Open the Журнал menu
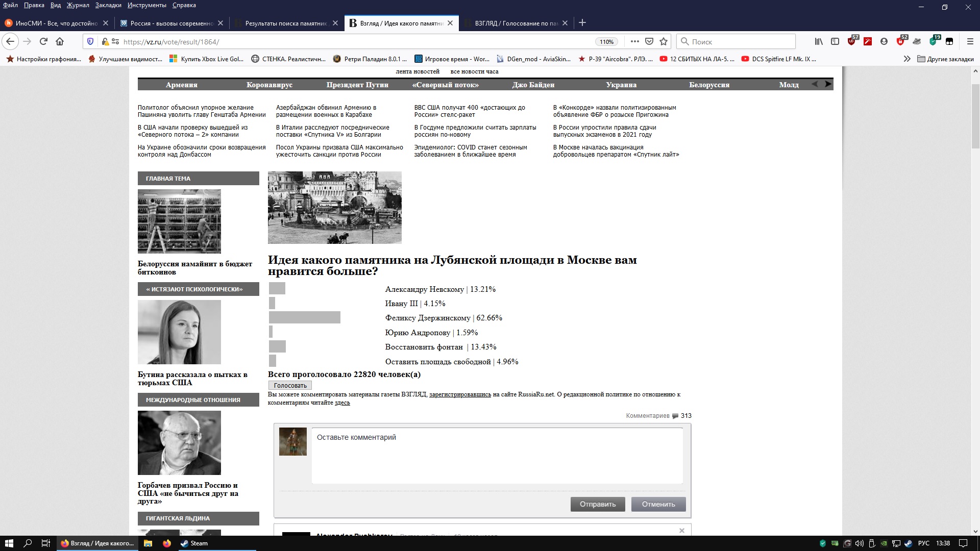Screen dimensions: 980x551 (x=78, y=5)
